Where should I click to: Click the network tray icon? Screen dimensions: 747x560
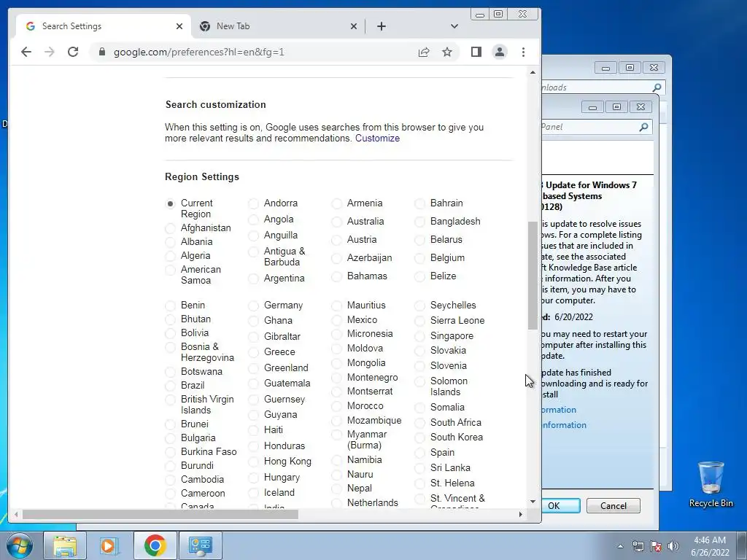638,546
